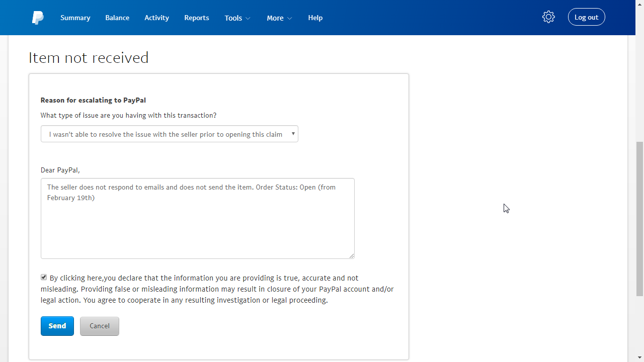Viewport: 644px width, 362px height.
Task: Click the Log out button
Action: pos(587,17)
